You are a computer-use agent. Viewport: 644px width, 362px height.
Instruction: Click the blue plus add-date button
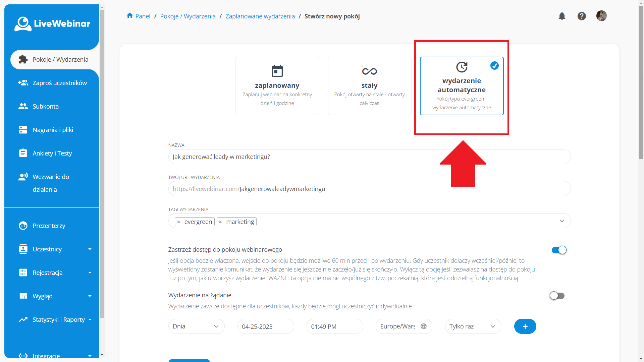click(x=525, y=326)
